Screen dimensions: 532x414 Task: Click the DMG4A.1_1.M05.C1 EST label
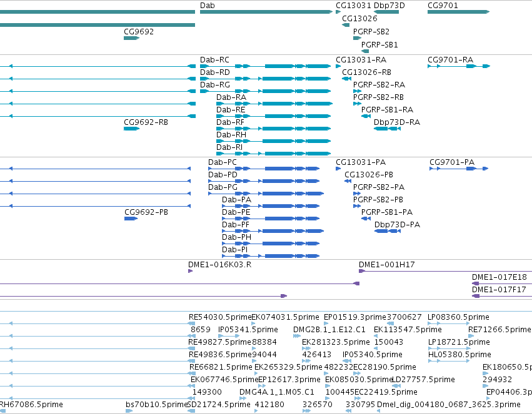click(x=277, y=392)
